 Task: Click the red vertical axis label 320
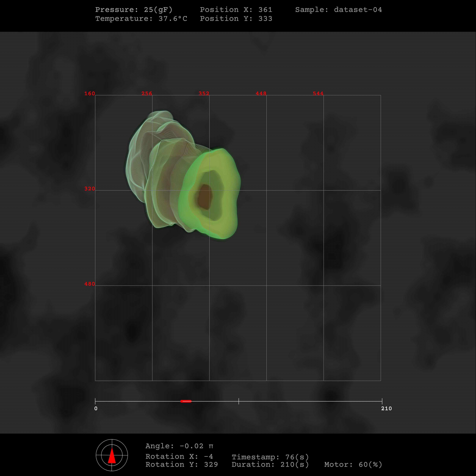tap(89, 189)
